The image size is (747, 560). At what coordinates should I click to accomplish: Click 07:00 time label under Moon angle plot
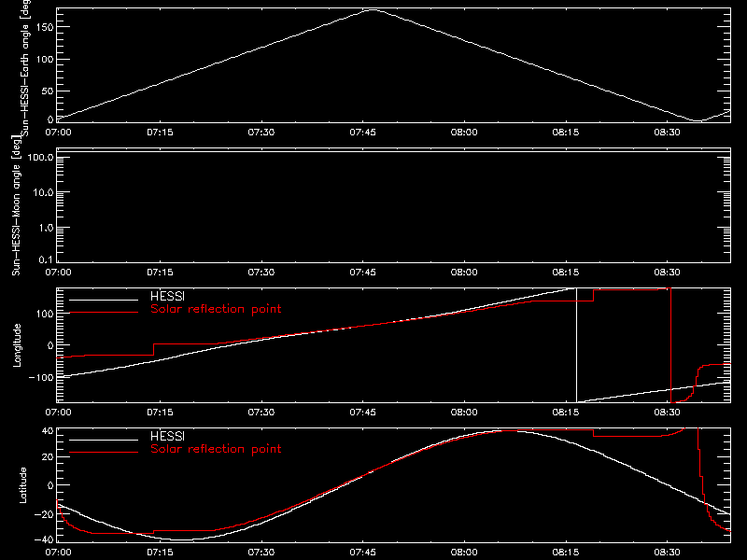pyautogui.click(x=58, y=272)
